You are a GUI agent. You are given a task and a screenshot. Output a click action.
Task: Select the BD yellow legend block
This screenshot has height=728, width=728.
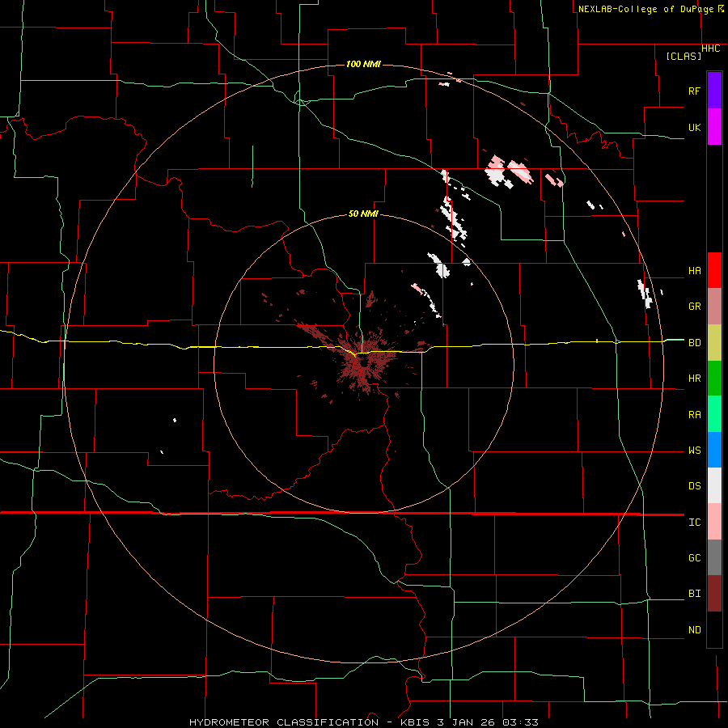point(714,343)
